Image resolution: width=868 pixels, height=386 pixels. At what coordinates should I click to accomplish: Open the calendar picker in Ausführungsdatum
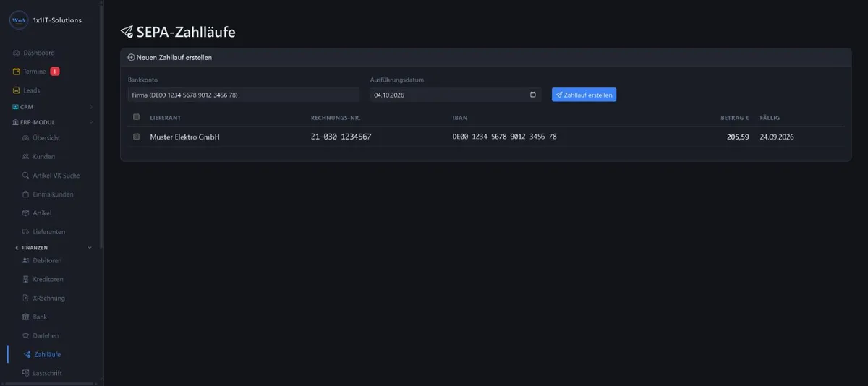[x=533, y=95]
